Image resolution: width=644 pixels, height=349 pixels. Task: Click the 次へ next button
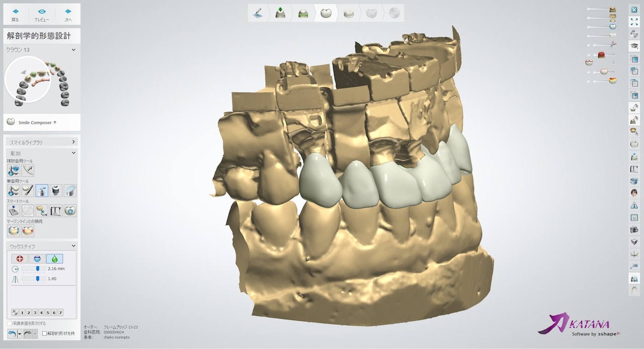68,15
